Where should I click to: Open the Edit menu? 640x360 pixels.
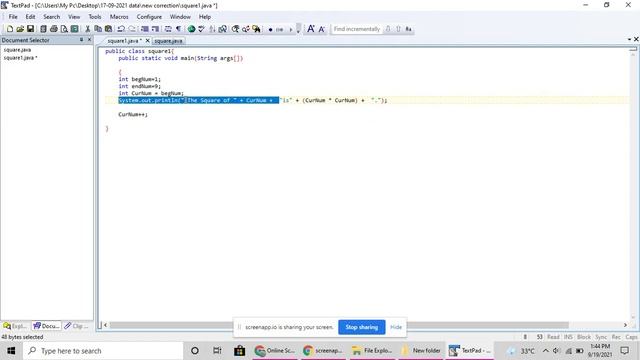click(30, 17)
